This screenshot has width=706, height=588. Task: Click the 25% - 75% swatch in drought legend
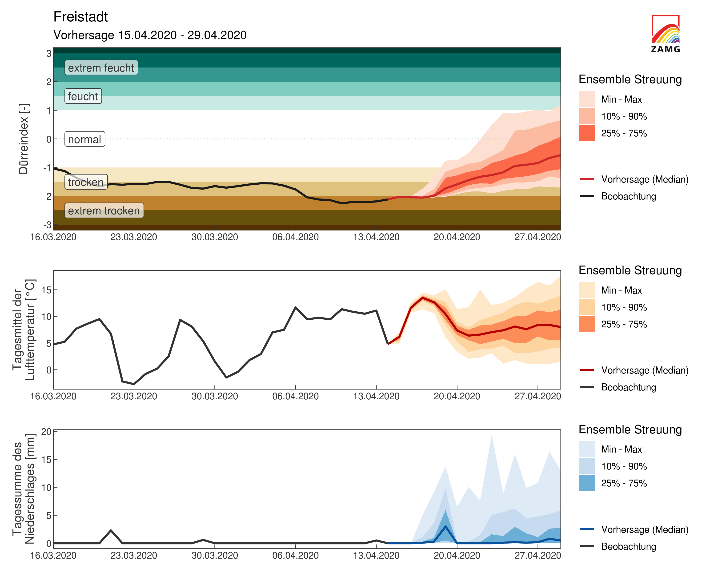pos(587,133)
